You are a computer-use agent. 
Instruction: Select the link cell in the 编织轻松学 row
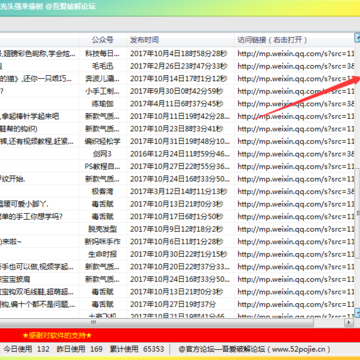pos(294,141)
